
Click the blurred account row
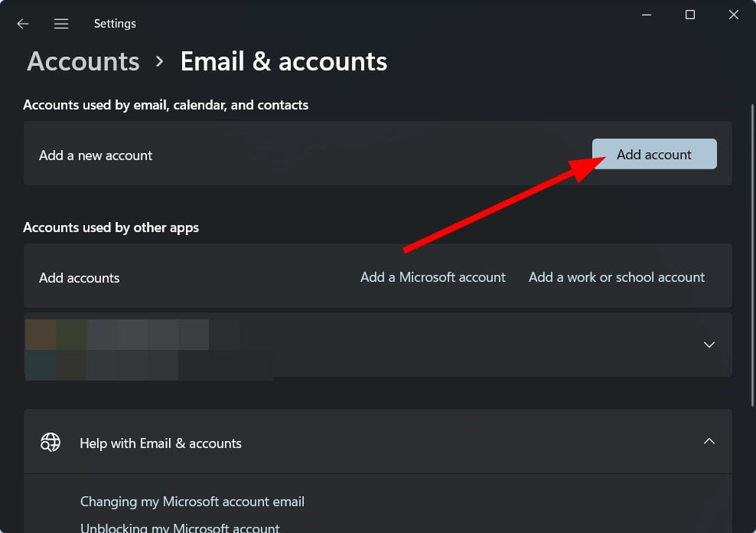click(x=377, y=345)
